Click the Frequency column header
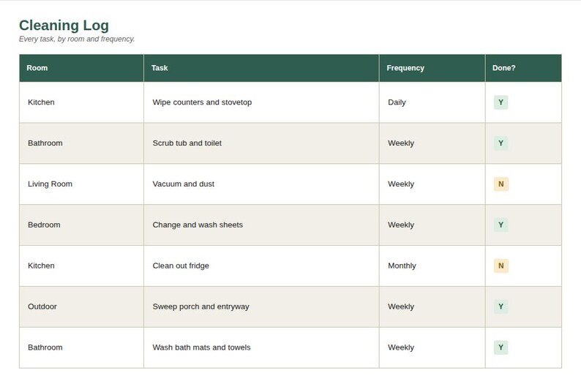581x392 pixels. point(432,68)
